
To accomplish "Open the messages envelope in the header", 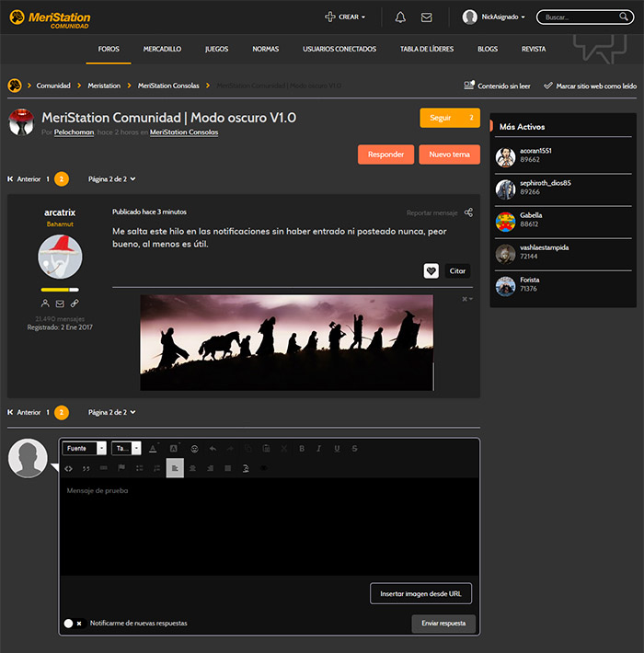I will (427, 17).
